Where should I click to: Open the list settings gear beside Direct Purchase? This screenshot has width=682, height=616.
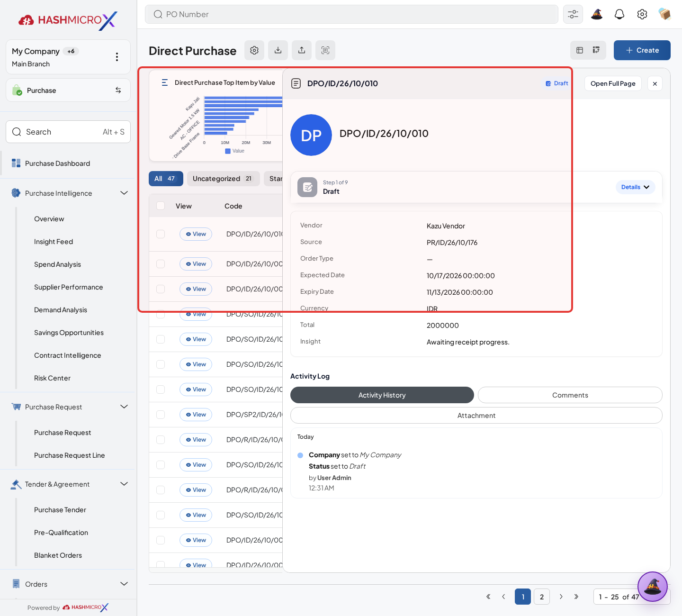point(254,50)
